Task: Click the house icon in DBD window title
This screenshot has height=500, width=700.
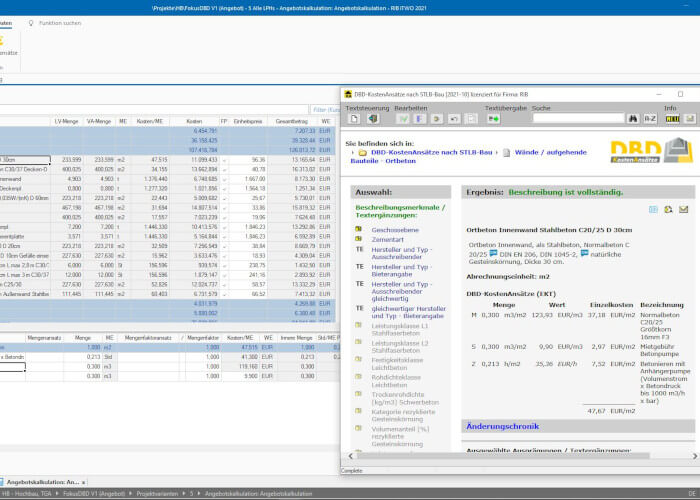Action: (x=348, y=94)
